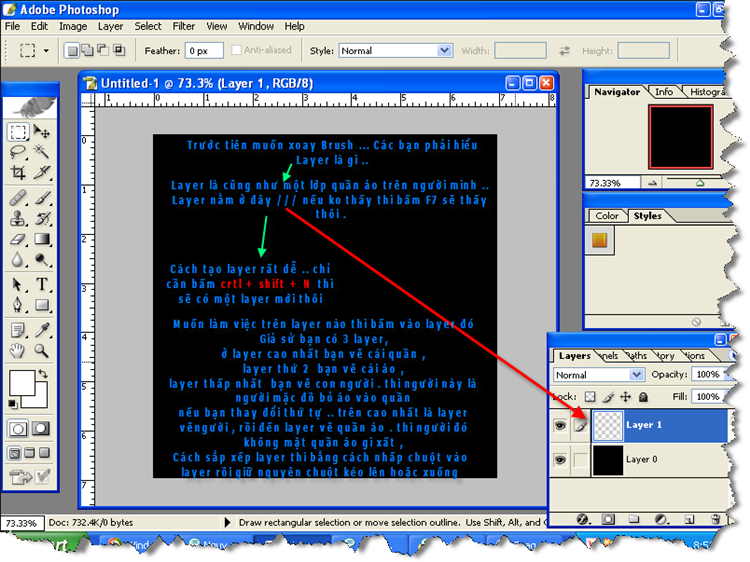Open the Filter menu
This screenshot has height=562, width=750.
[x=184, y=26]
